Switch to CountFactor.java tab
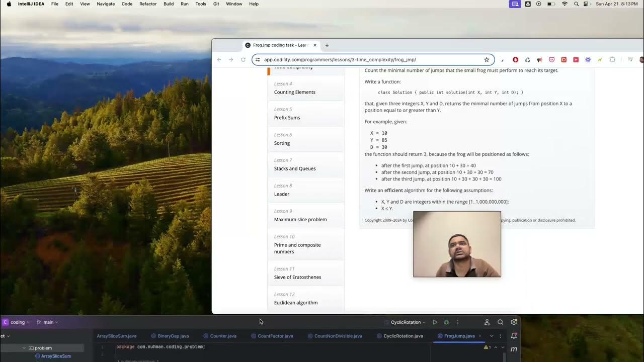 272,336
